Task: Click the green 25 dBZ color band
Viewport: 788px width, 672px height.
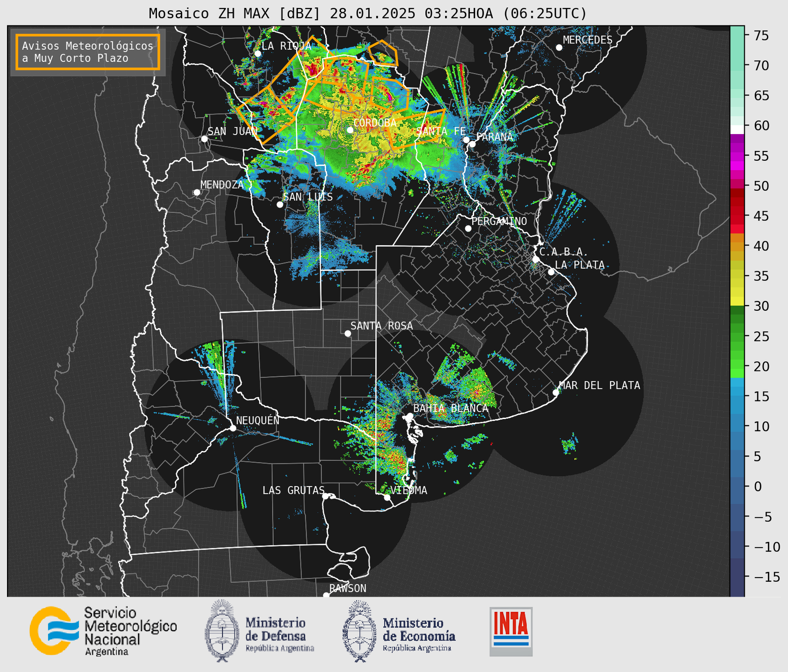Action: pyautogui.click(x=737, y=336)
